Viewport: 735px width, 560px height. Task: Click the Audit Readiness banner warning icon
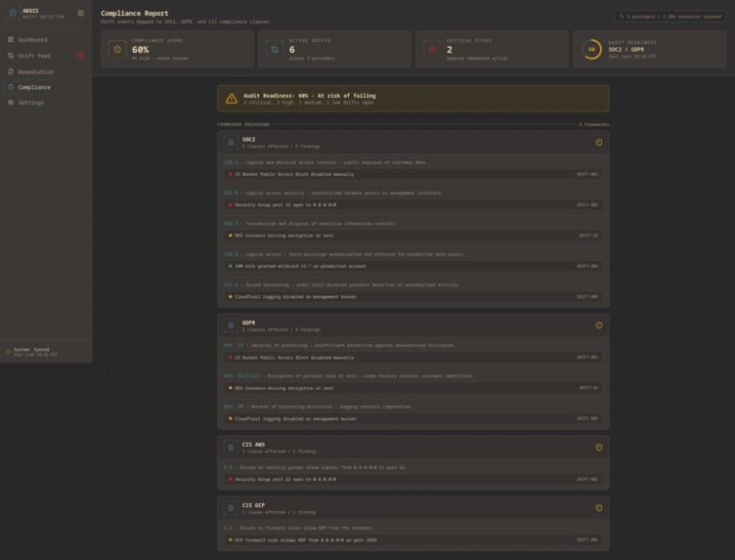[x=232, y=99]
